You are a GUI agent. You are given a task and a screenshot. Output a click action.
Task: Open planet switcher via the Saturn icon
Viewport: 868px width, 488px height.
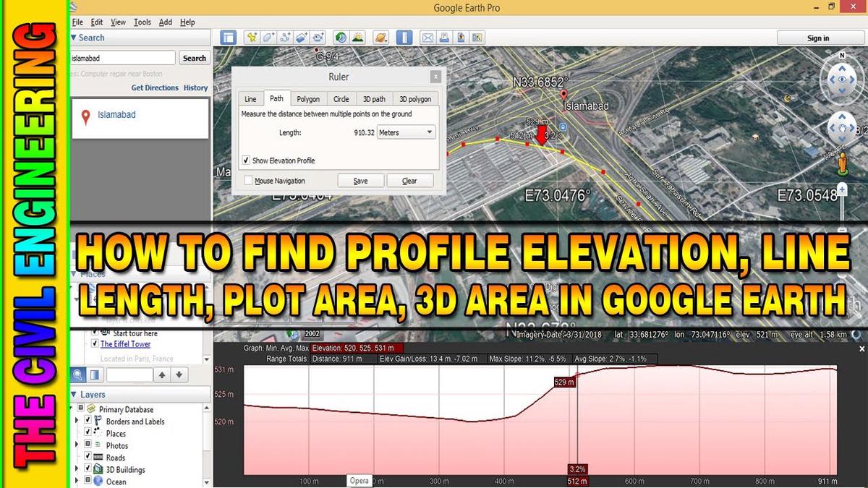pyautogui.click(x=380, y=36)
